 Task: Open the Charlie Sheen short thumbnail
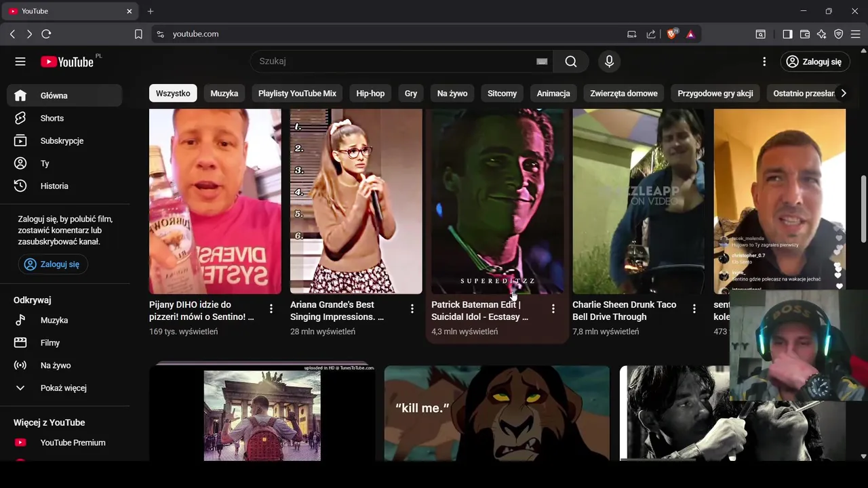[638, 201]
